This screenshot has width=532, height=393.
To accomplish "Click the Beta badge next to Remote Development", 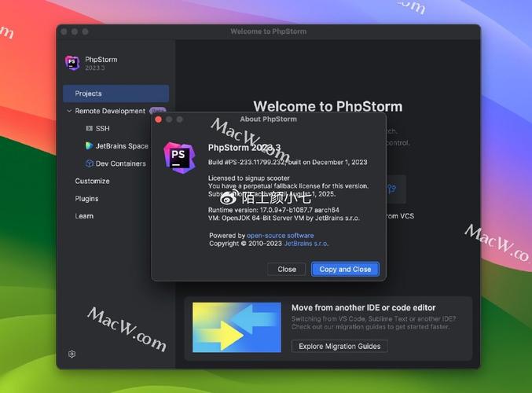I will tap(158, 111).
